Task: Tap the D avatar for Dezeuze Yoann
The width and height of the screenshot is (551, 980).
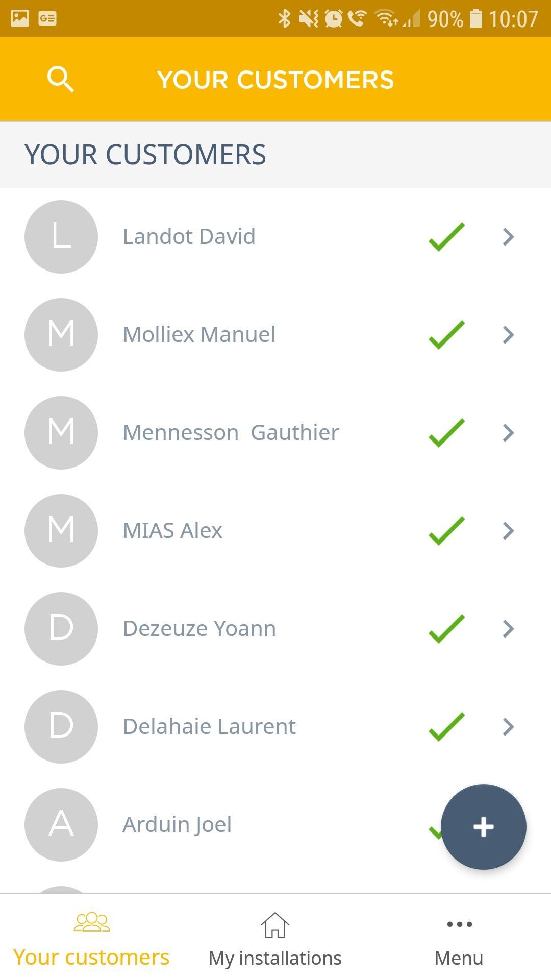Action: tap(61, 629)
